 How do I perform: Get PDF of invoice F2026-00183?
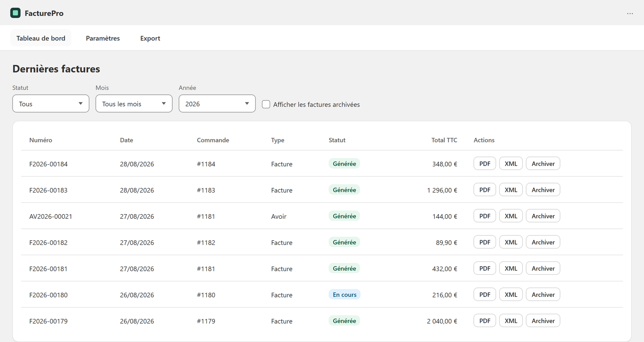click(485, 190)
